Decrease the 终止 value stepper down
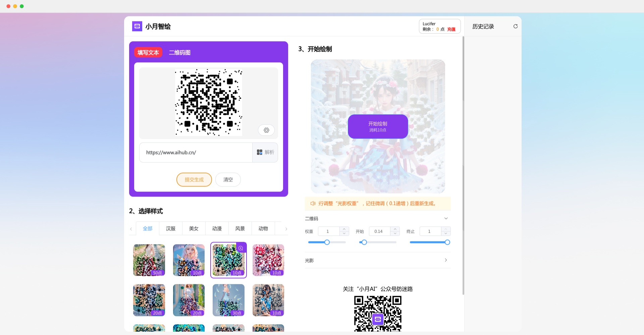This screenshot has height=335, width=644. point(446,233)
